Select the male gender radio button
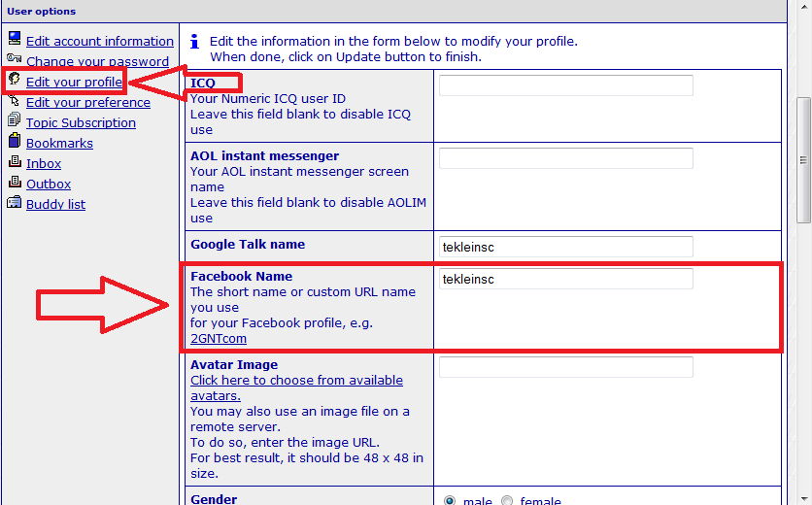The width and height of the screenshot is (812, 505). pos(450,501)
